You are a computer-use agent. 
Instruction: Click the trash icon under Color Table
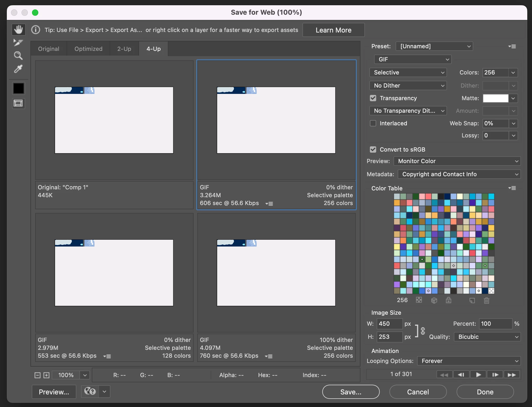click(486, 300)
